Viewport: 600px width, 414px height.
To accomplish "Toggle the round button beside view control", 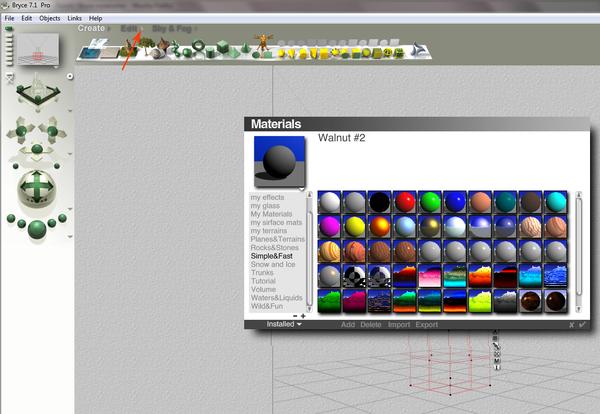I will 70,77.
